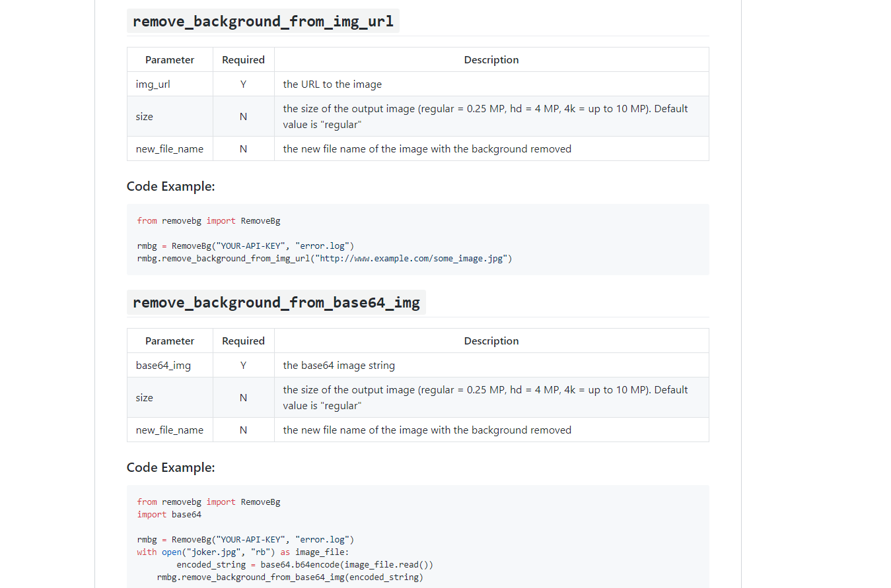Click the remove_background_from_img_url heading
The image size is (891, 588).
point(263,20)
